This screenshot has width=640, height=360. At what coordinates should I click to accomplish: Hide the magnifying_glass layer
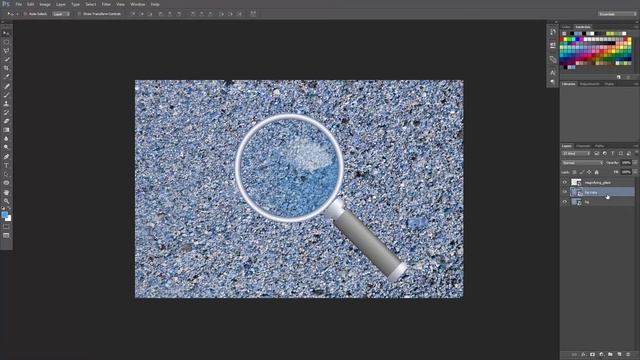[565, 182]
